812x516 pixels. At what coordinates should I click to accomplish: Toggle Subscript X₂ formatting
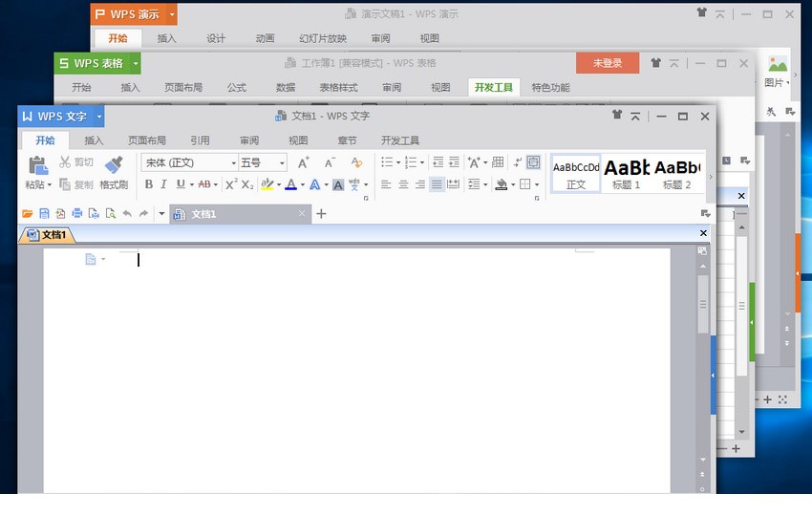point(247,183)
